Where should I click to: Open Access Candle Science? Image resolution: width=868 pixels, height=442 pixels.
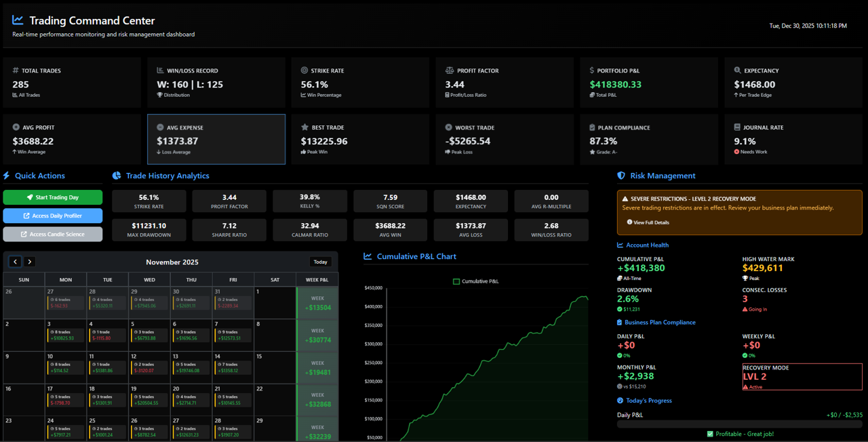pos(53,234)
